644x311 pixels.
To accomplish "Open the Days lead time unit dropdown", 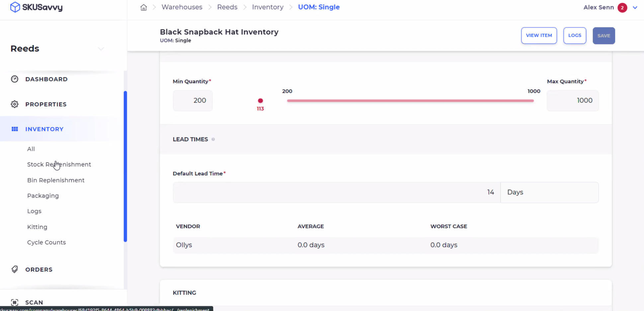I will pos(549,192).
